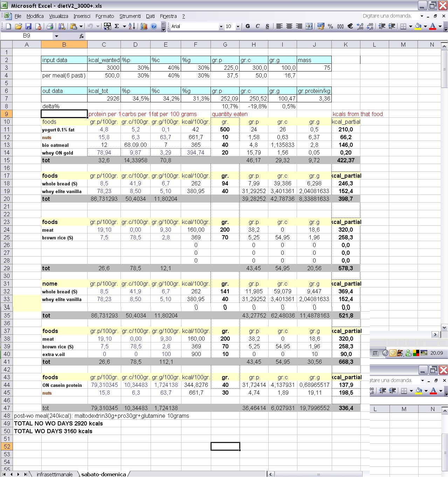Screen dimensions: 448x477
Task: Toggle underline formatting (S button)
Action: click(x=267, y=26)
